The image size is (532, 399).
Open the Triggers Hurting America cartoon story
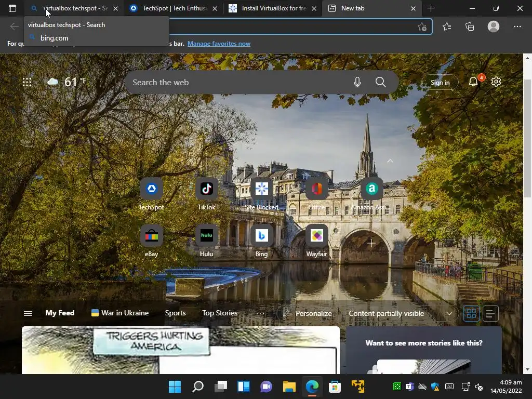point(180,350)
